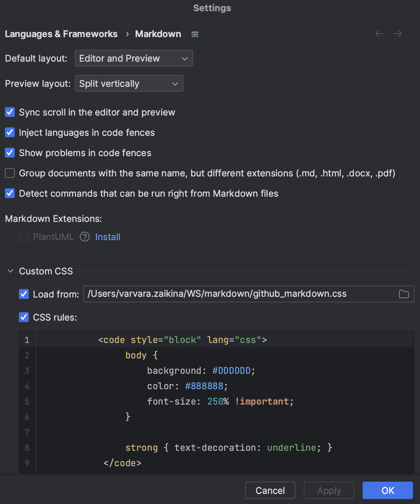Open PlantUML help tooltip icon

tap(84, 237)
